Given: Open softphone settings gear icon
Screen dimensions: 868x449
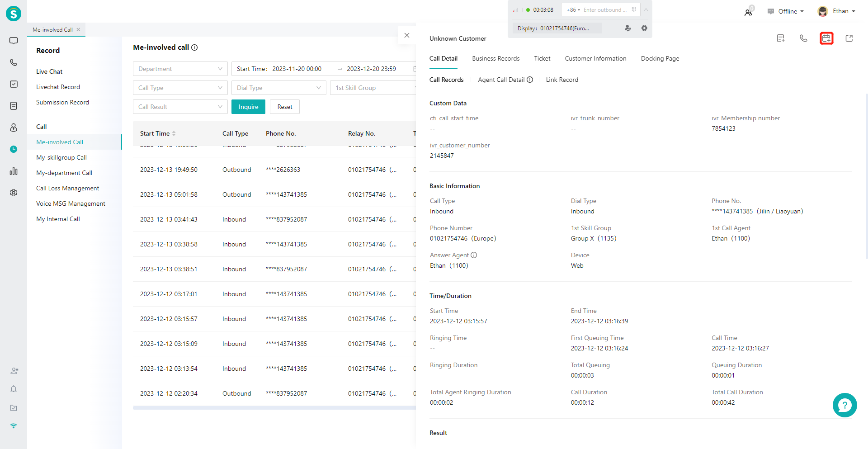Looking at the screenshot, I should [x=644, y=28].
